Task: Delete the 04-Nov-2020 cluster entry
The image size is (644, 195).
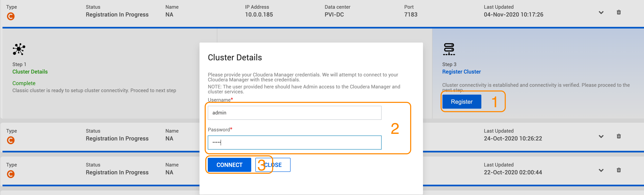Action: coord(619,12)
